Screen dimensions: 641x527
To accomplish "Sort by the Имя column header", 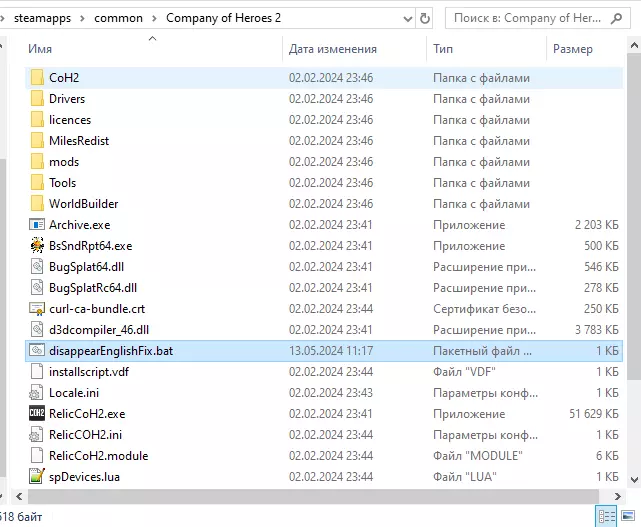I will 40,49.
